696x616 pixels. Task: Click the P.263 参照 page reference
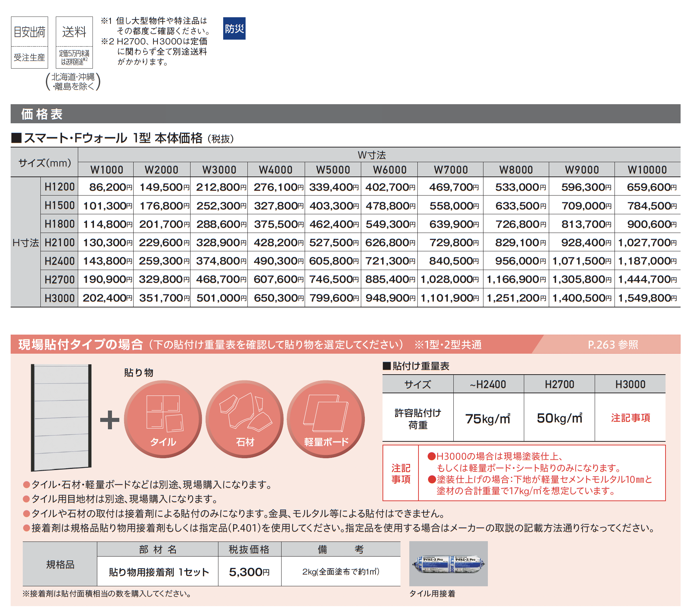tap(613, 345)
